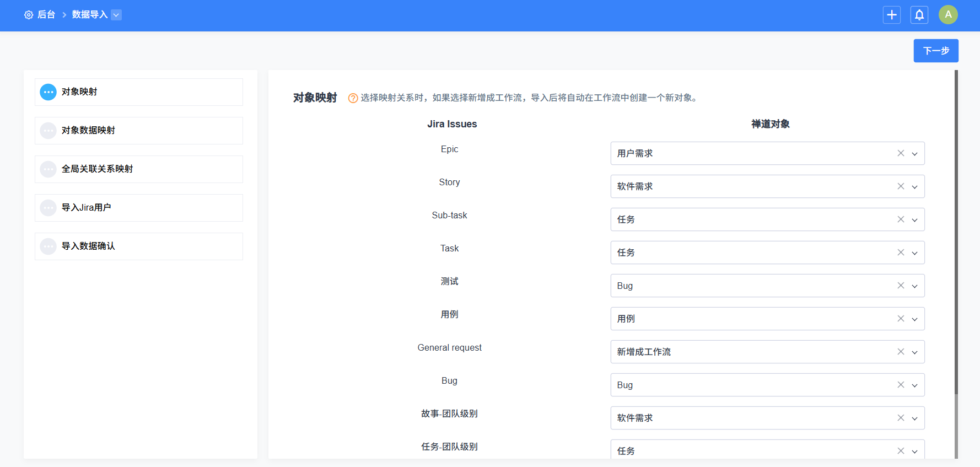
Task: Select the 对象映射 step
Action: click(139, 92)
